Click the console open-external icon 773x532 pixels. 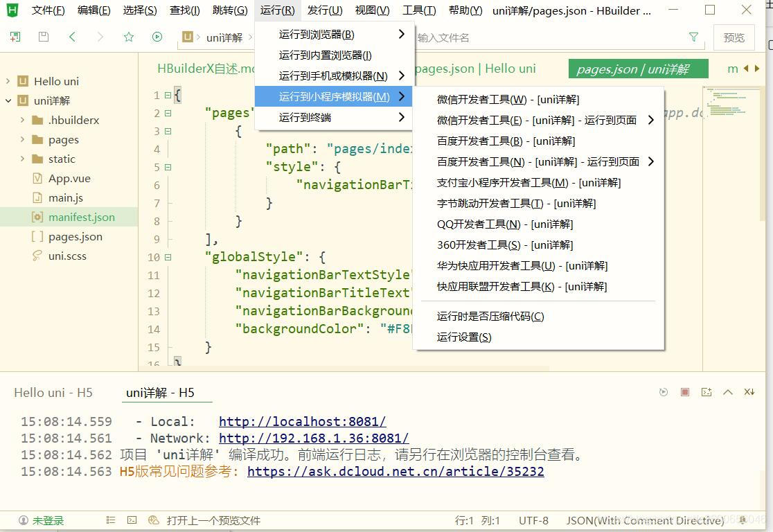click(707, 392)
